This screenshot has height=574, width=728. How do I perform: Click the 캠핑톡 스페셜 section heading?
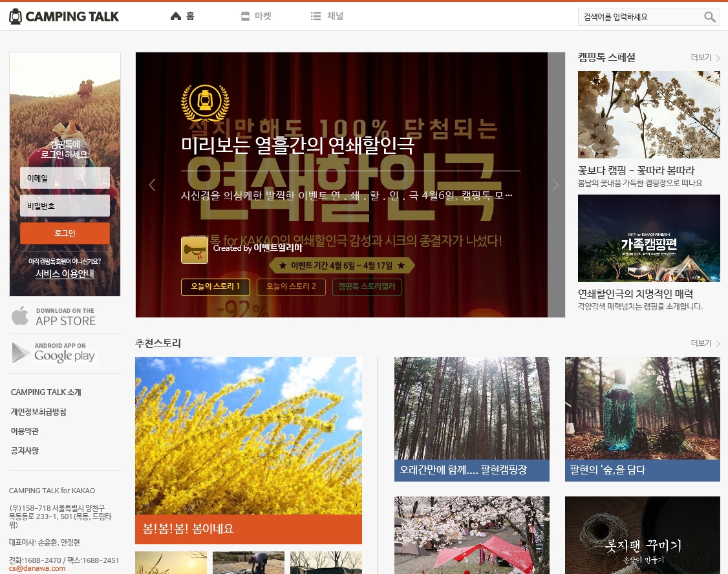[606, 58]
